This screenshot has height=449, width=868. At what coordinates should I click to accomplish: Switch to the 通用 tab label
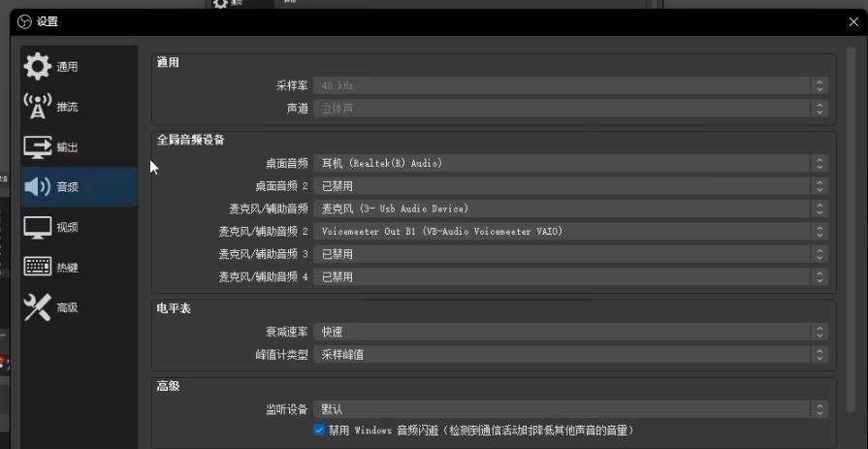pos(67,67)
